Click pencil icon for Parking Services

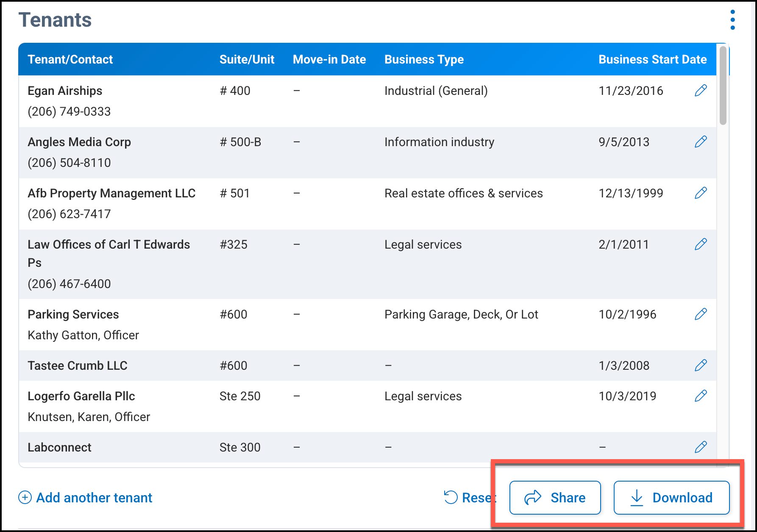pyautogui.click(x=701, y=314)
